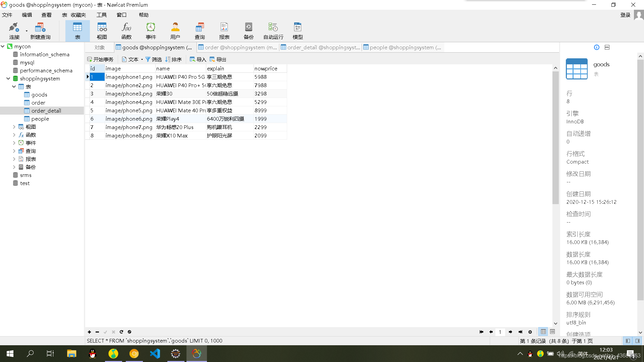Viewport: 644px width, 362px height.
Task: Toggle the right info pane visibility button
Action: click(x=637, y=341)
